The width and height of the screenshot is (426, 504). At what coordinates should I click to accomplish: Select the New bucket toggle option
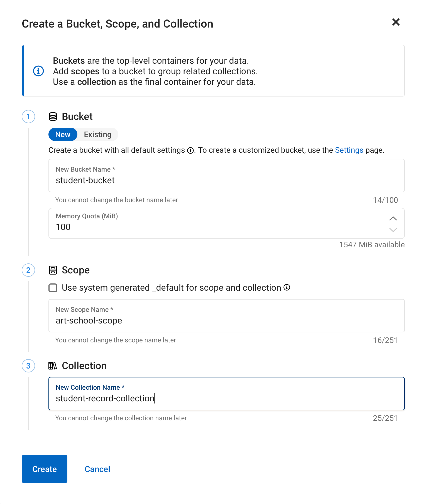pyautogui.click(x=63, y=135)
